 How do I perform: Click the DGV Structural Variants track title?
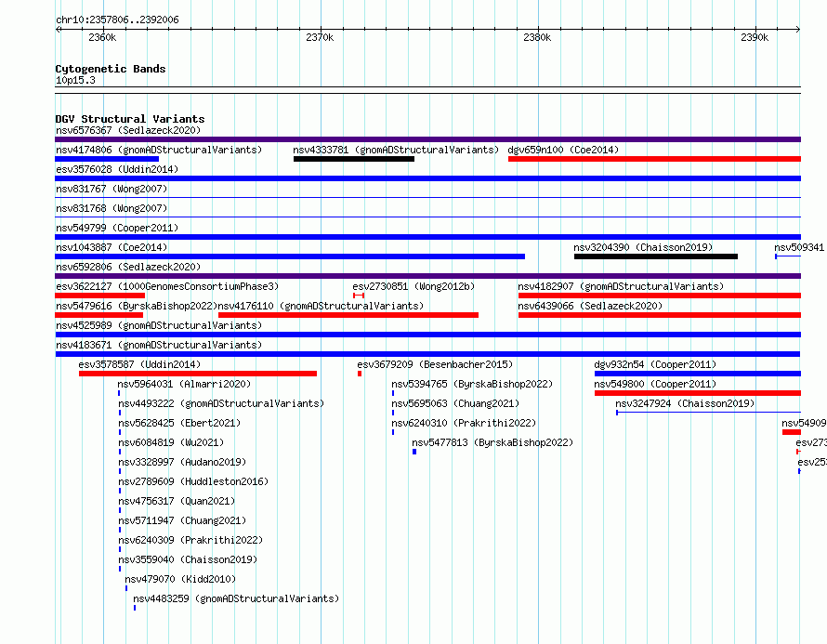tap(130, 119)
